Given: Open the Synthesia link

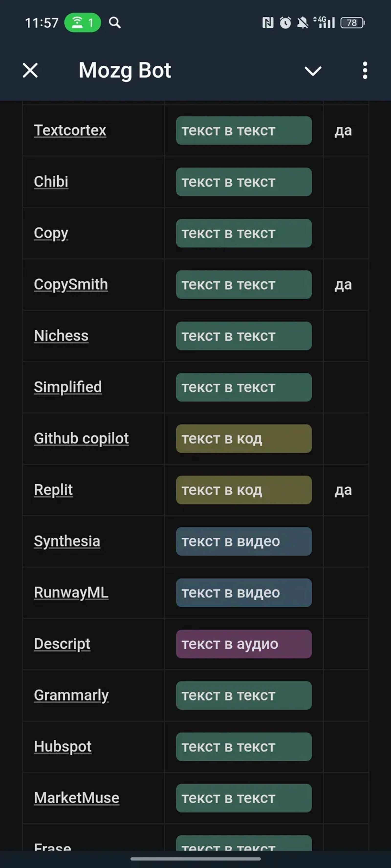Looking at the screenshot, I should click(67, 541).
